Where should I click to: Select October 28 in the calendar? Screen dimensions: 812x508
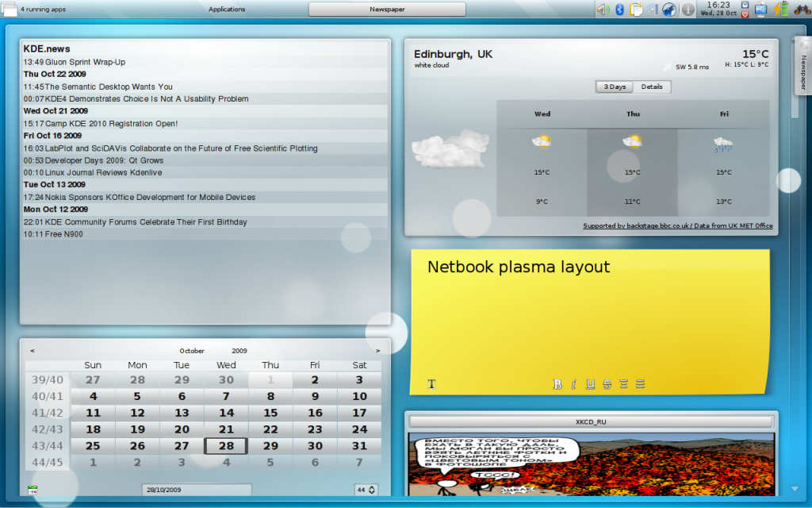[226, 446]
